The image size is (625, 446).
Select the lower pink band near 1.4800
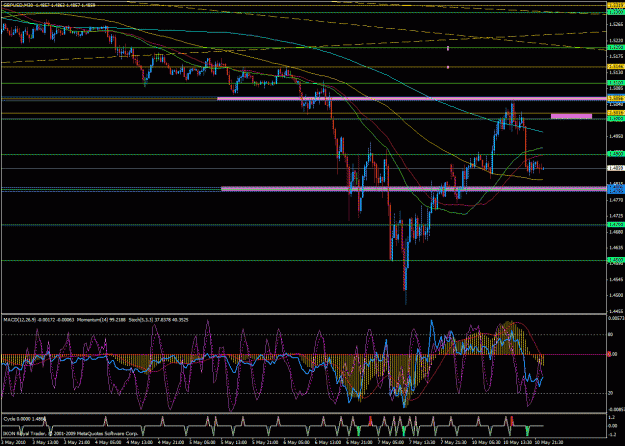click(414, 189)
